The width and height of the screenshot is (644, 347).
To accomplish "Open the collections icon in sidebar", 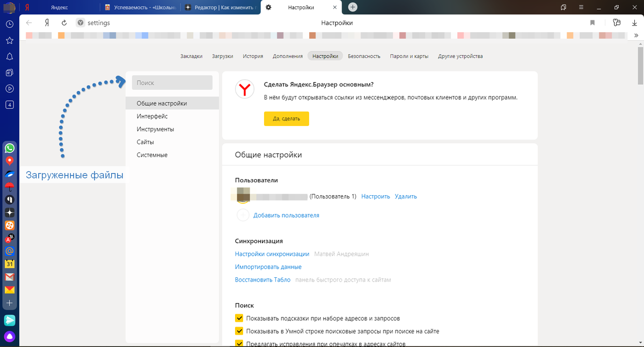I will 9,72.
